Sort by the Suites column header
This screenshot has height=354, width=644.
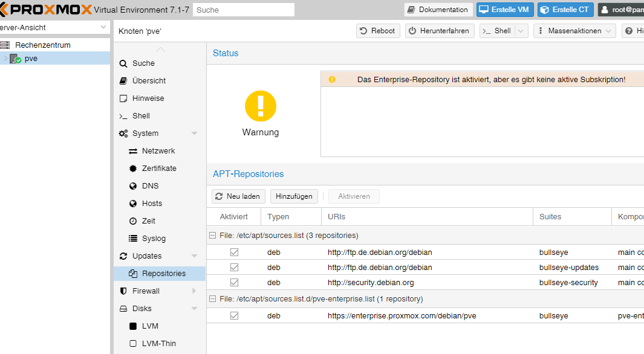pos(572,217)
